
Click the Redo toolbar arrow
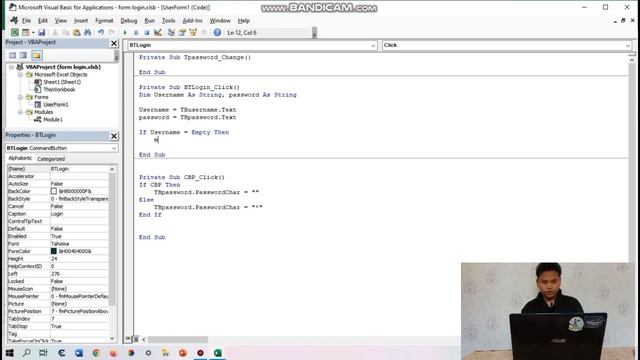coord(111,33)
